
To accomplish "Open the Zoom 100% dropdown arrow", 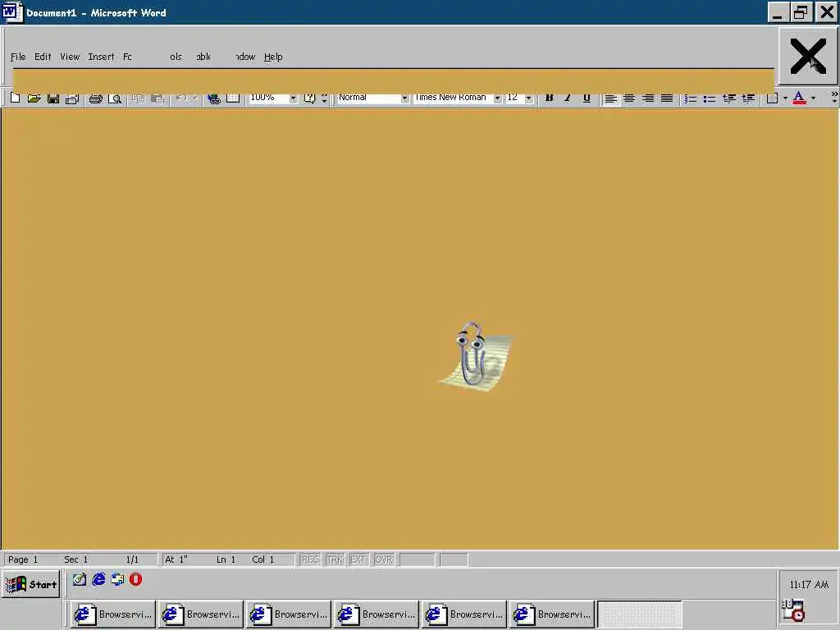I will click(293, 98).
